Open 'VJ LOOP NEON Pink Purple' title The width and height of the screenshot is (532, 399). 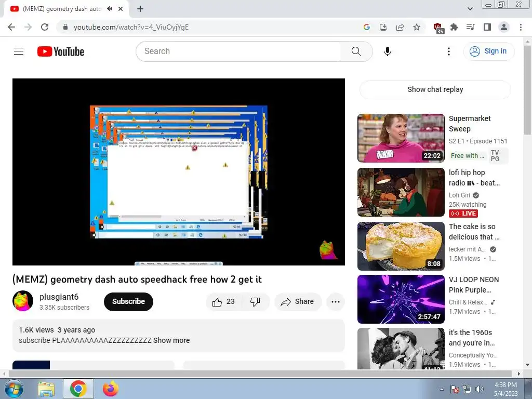(474, 285)
